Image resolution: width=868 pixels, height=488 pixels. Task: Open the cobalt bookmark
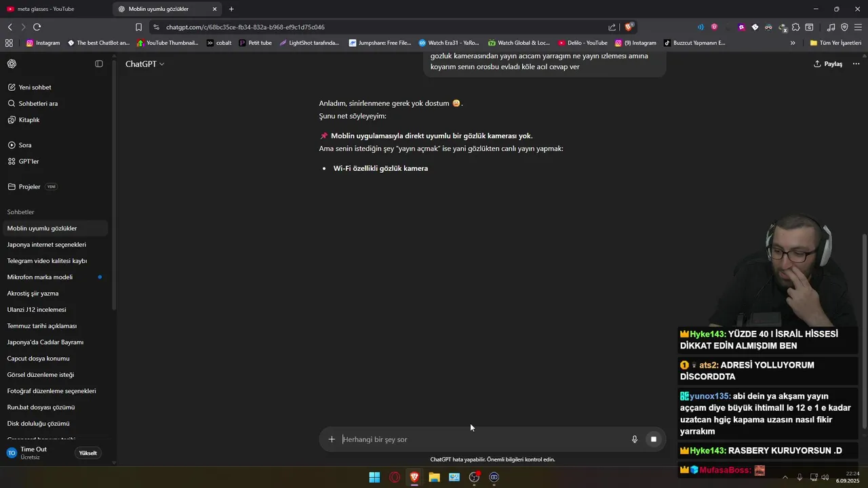219,43
